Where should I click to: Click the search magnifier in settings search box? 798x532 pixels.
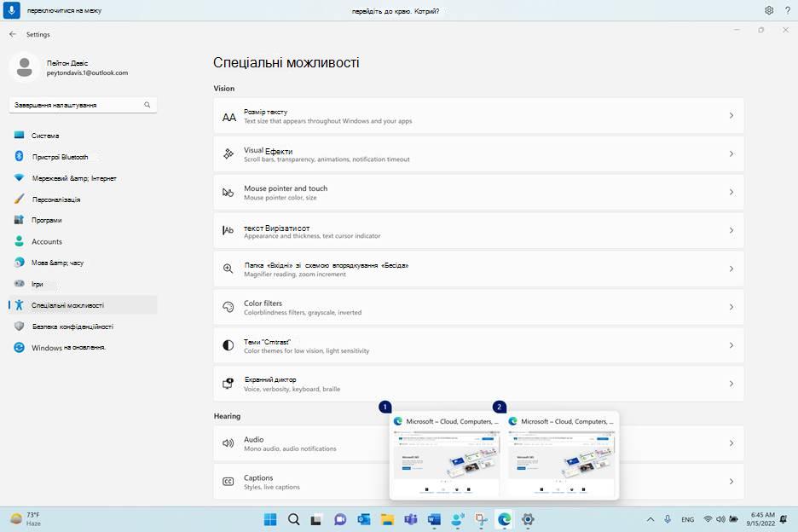tap(147, 105)
